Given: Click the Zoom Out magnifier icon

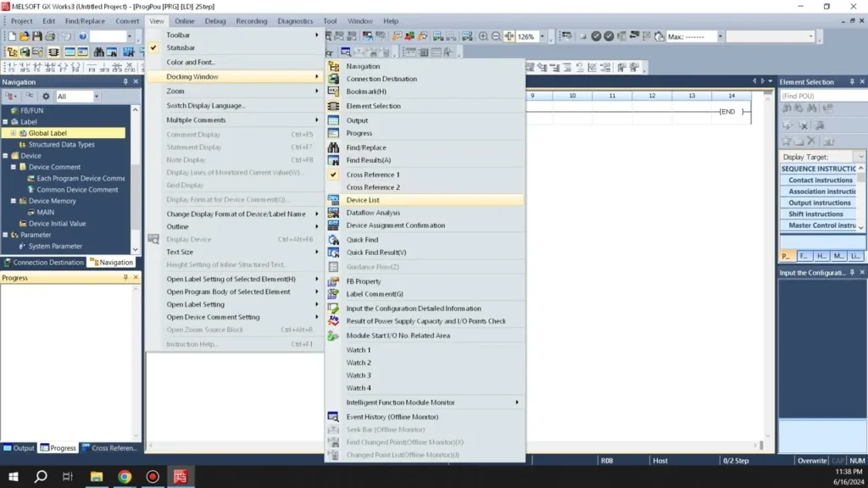Looking at the screenshot, I should coord(496,36).
